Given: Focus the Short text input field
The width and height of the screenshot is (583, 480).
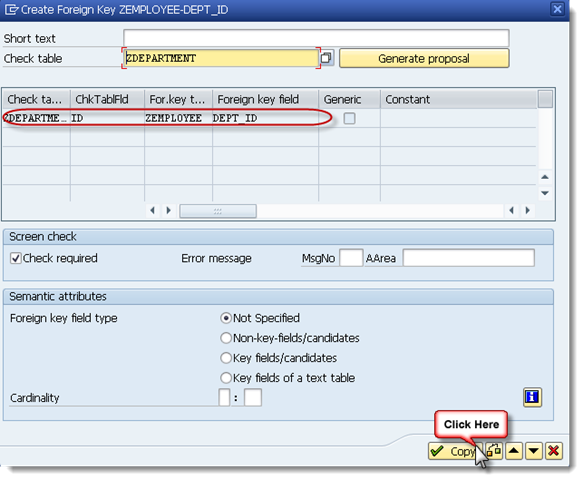Looking at the screenshot, I should pyautogui.click(x=316, y=38).
